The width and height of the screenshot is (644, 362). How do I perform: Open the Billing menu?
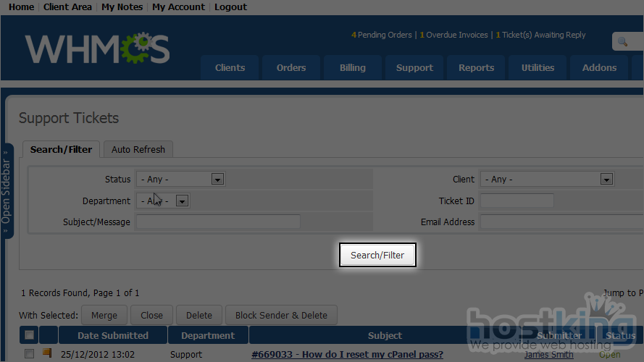[x=352, y=67]
